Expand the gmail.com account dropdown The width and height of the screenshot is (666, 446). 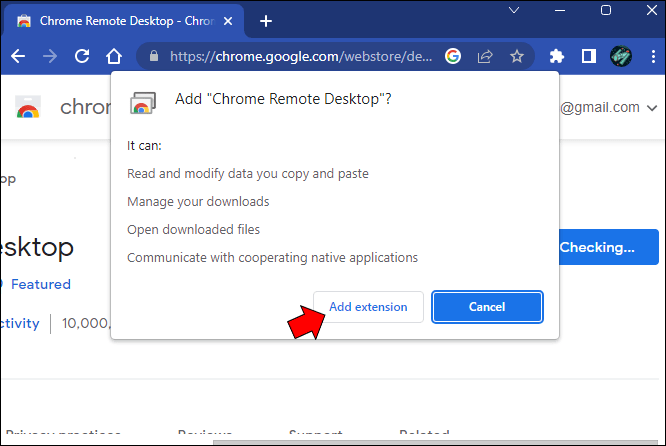click(652, 108)
